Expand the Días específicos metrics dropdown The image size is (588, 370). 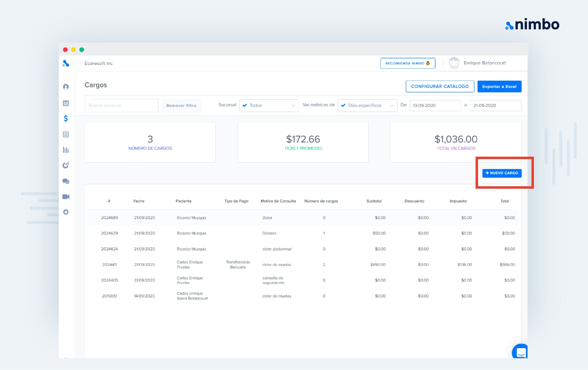[x=367, y=106]
